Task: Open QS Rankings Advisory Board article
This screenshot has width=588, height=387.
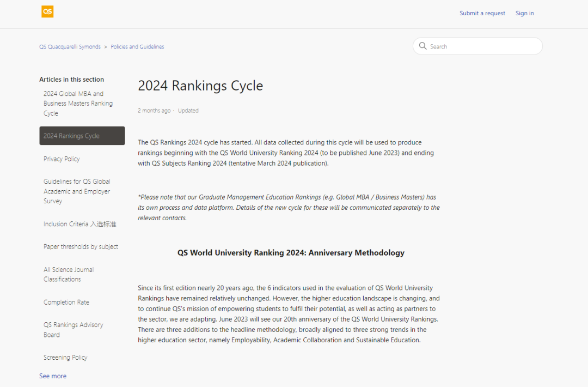Action: coord(73,330)
